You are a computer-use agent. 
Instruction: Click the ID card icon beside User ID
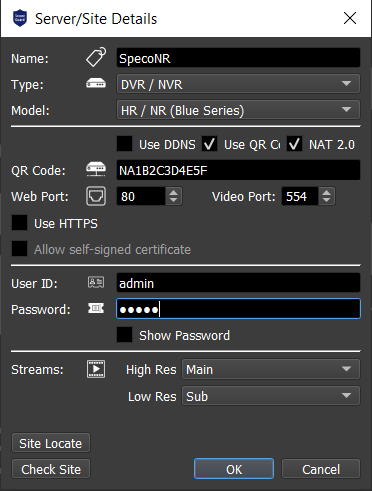coord(96,282)
